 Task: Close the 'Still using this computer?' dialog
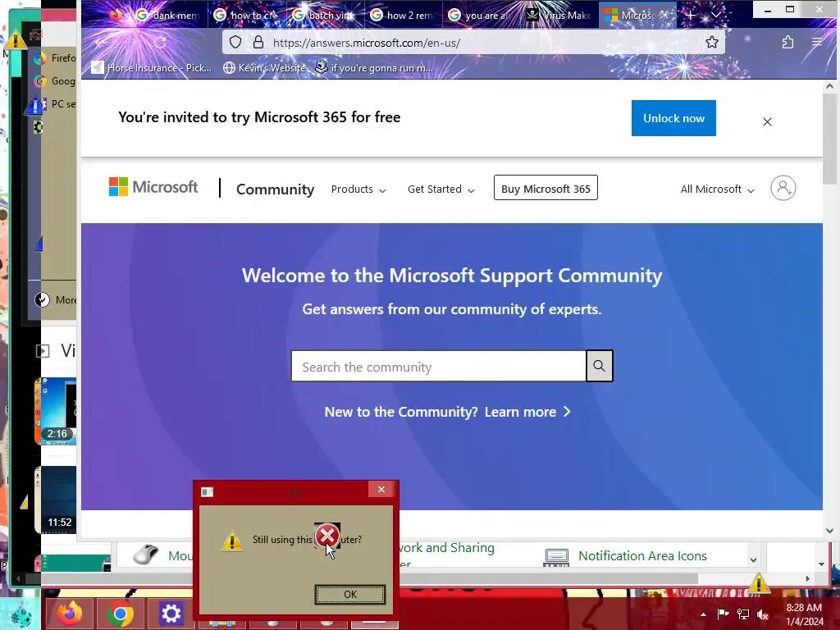click(x=381, y=489)
